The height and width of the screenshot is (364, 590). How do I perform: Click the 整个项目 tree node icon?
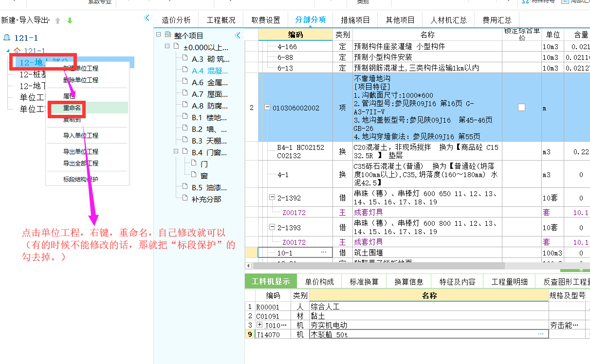point(168,35)
